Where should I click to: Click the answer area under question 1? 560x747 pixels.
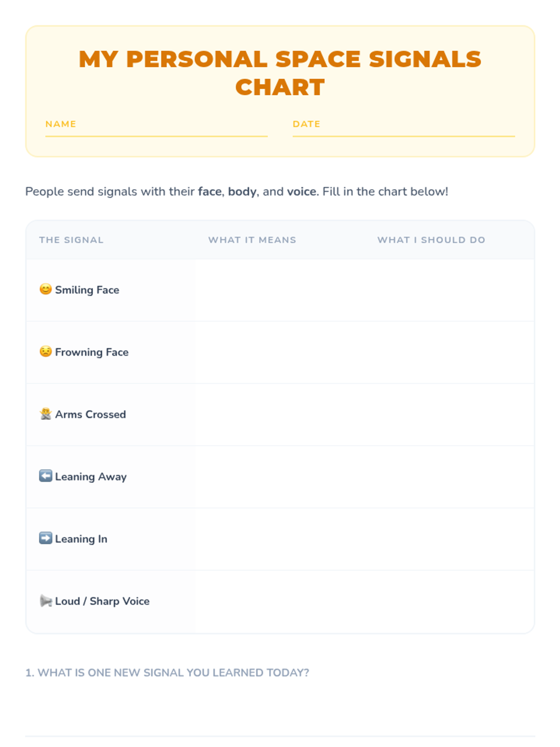point(280,710)
